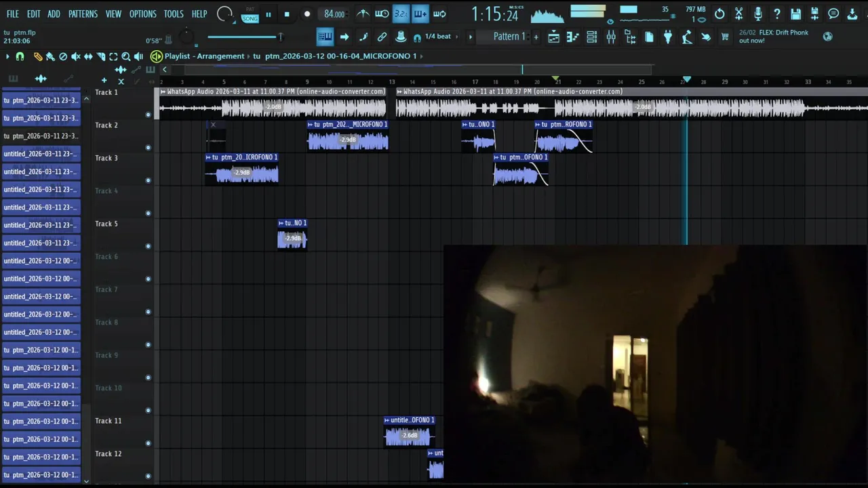Toggle typing keyboard to piano

pos(325,37)
